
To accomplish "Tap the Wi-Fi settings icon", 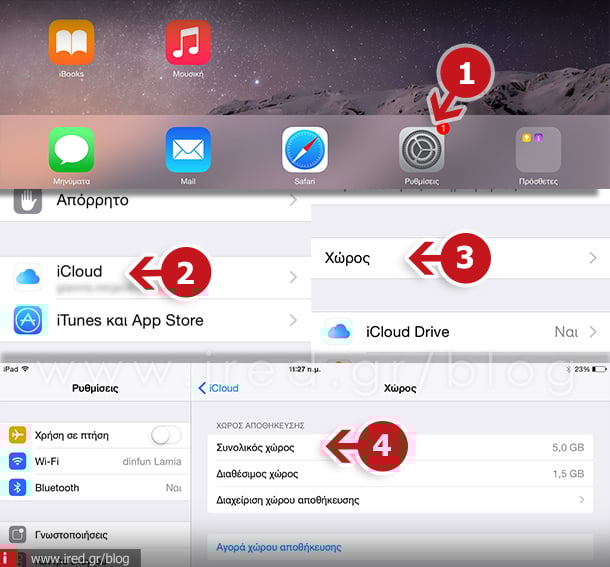I will coord(18,461).
